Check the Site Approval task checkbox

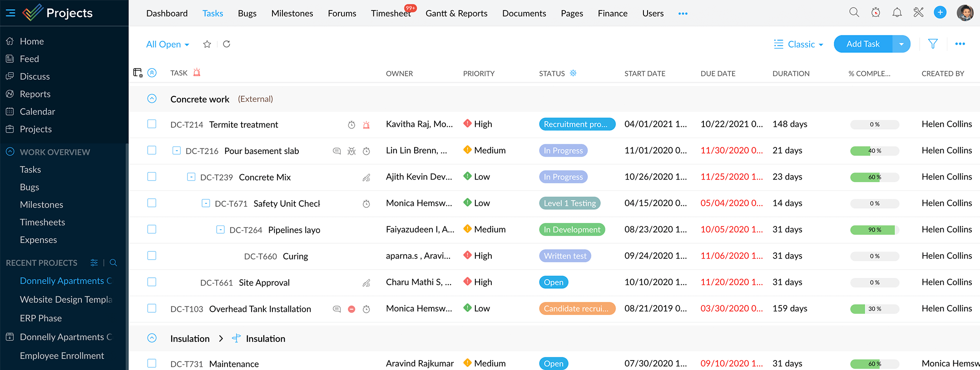[x=152, y=282]
